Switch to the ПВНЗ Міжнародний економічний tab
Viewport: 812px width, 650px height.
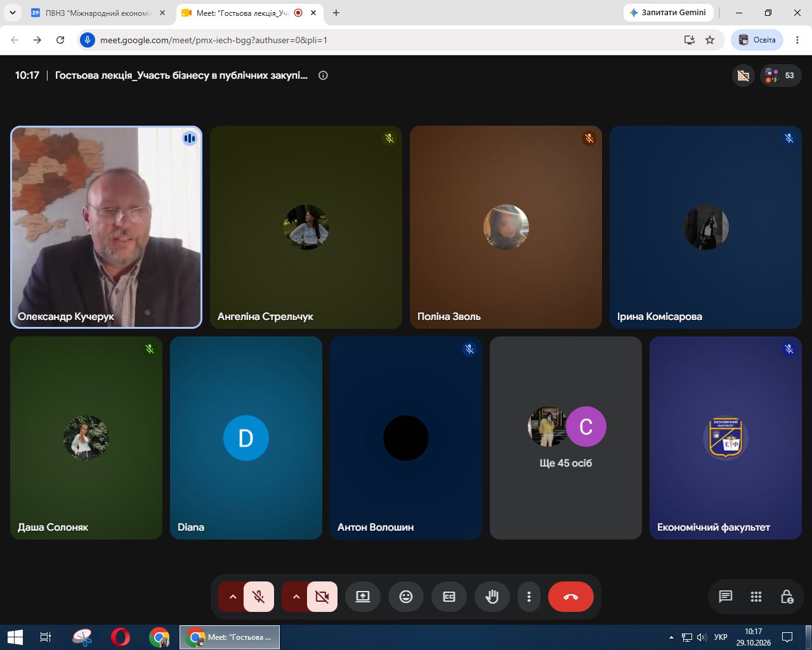98,13
